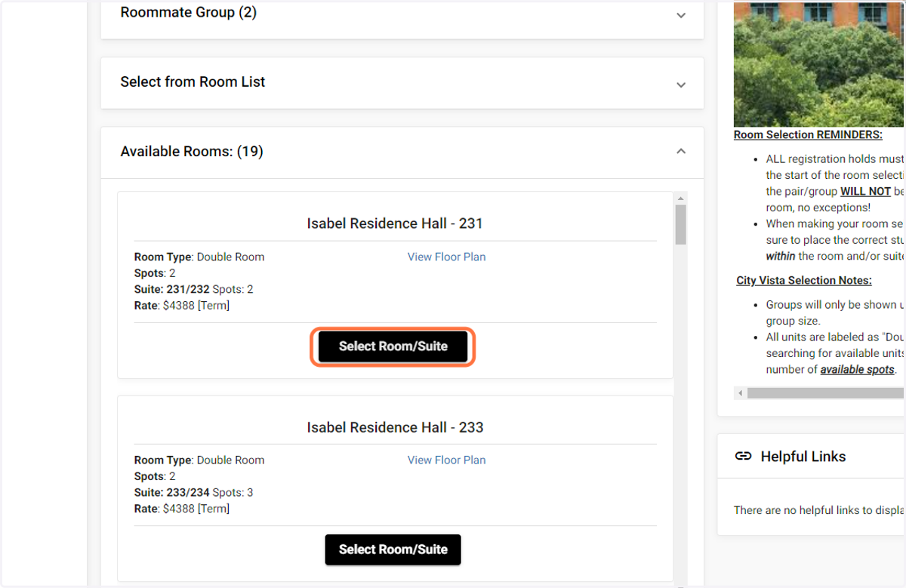Click the Suite: 231/232 Spots: 2 text
906x588 pixels.
tap(194, 289)
